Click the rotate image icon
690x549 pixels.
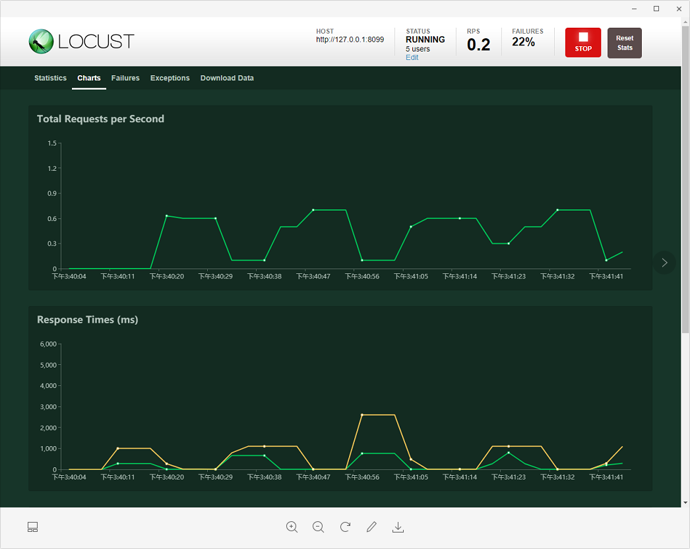pyautogui.click(x=345, y=527)
